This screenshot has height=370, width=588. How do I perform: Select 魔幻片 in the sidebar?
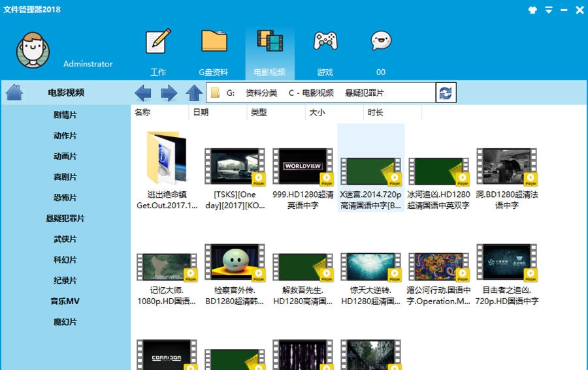65,322
